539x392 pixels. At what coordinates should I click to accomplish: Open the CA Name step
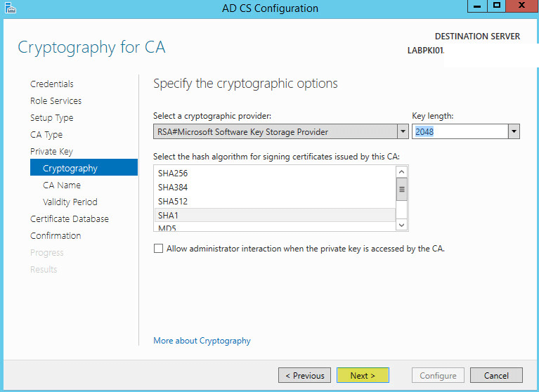click(62, 185)
